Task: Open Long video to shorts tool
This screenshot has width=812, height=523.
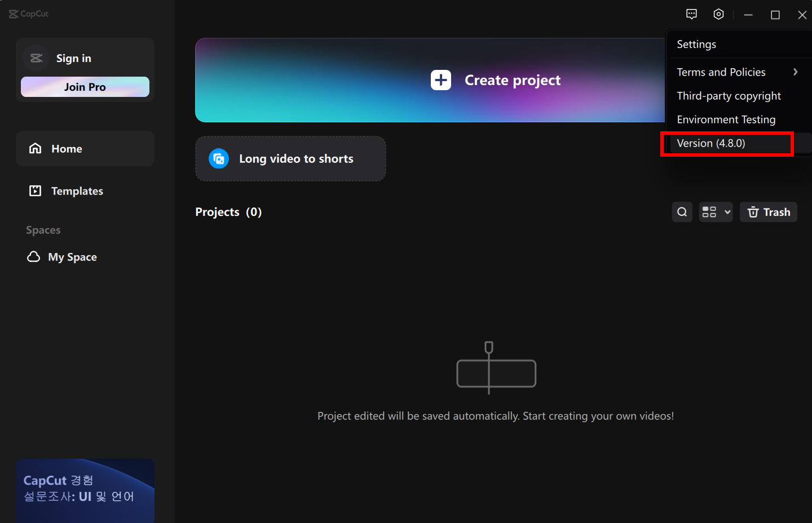Action: (290, 158)
